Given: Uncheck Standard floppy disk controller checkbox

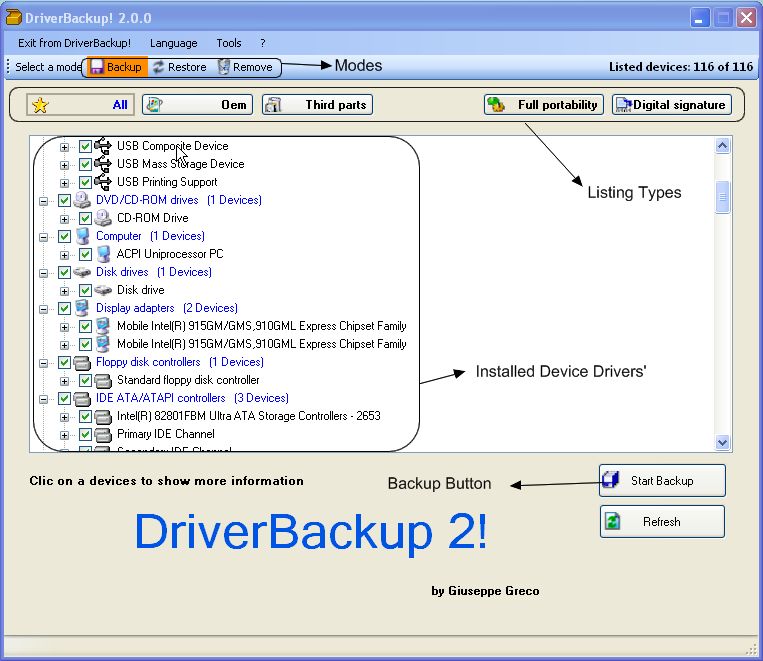Looking at the screenshot, I should coord(85,380).
